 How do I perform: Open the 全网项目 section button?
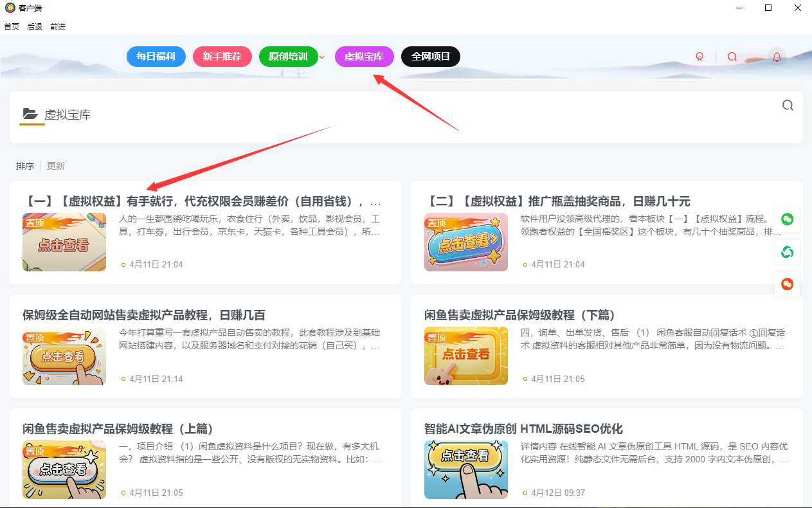pyautogui.click(x=430, y=57)
